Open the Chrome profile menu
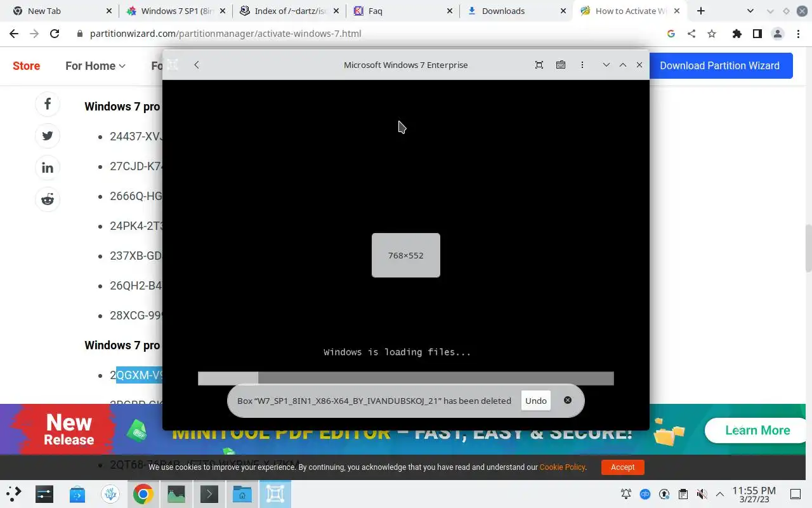Viewport: 812px width, 508px height. [x=778, y=34]
